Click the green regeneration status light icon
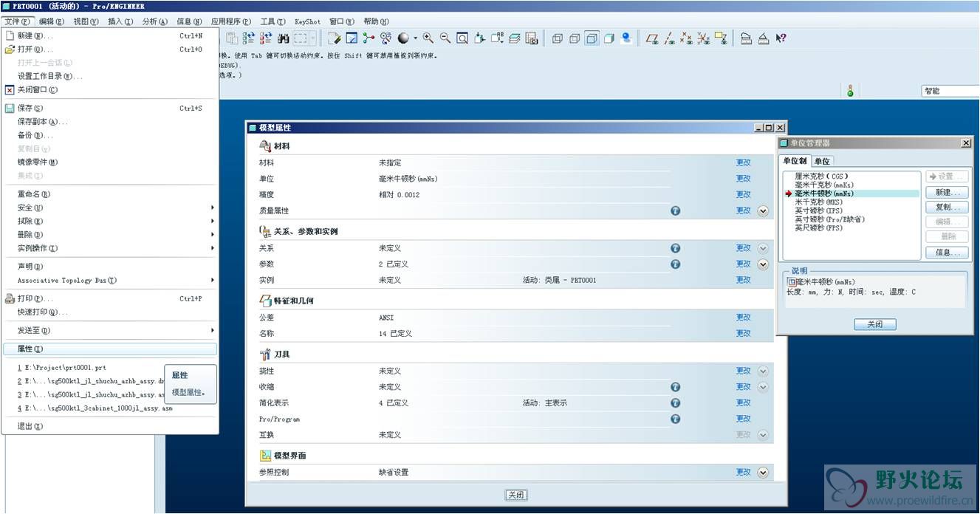 (850, 91)
